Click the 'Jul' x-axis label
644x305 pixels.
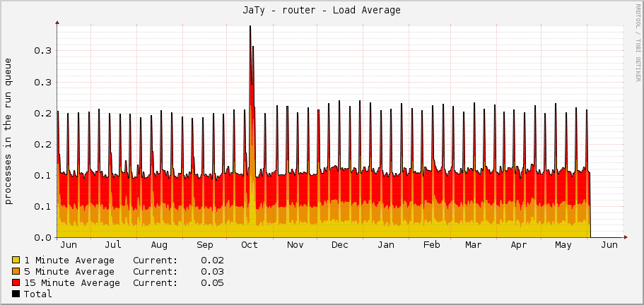(113, 245)
